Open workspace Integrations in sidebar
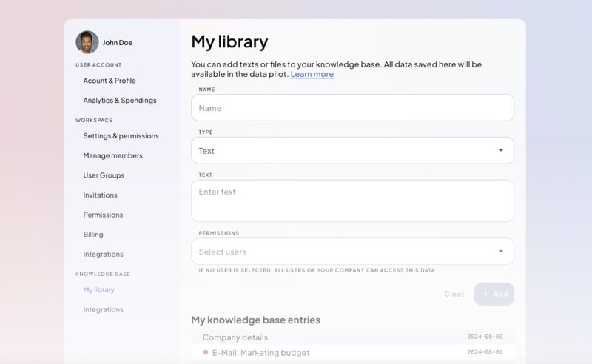This screenshot has height=364, width=592. 103,255
